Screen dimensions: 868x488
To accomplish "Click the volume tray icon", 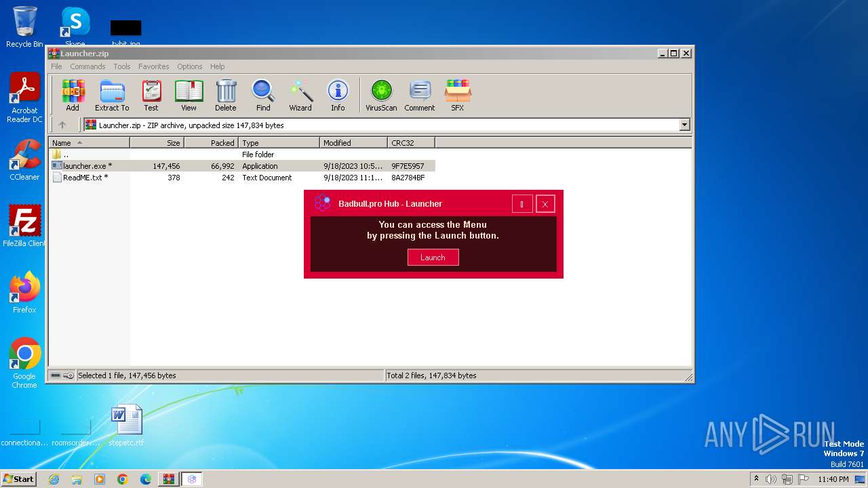I will tap(771, 479).
